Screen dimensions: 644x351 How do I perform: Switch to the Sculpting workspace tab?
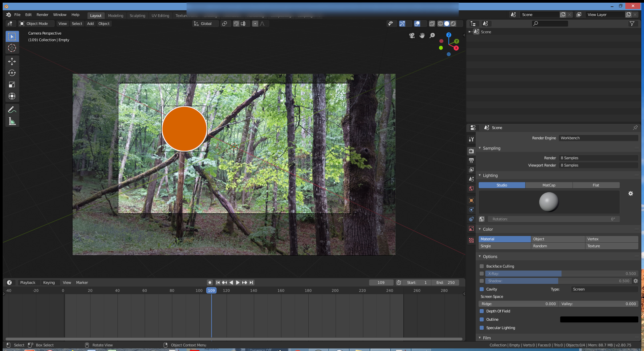point(137,15)
